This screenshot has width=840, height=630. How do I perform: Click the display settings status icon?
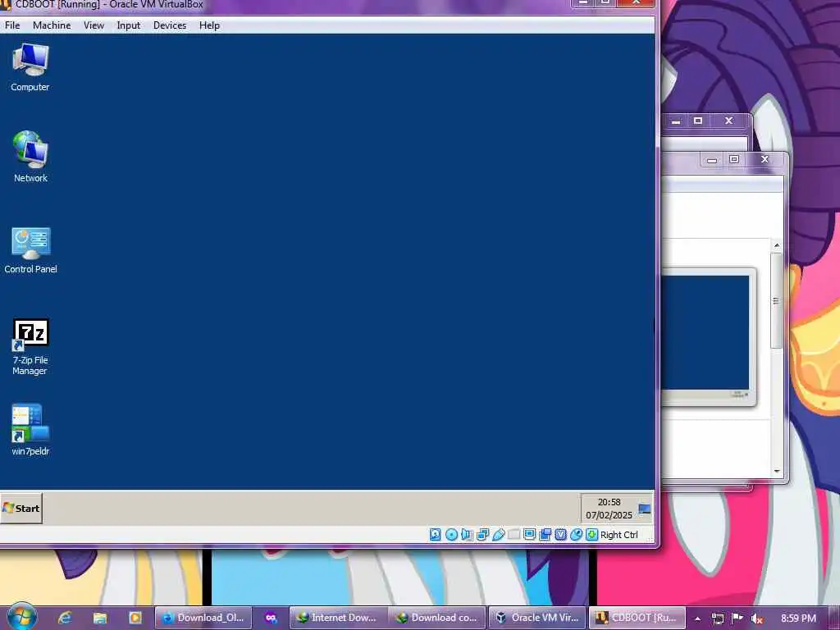(x=529, y=535)
